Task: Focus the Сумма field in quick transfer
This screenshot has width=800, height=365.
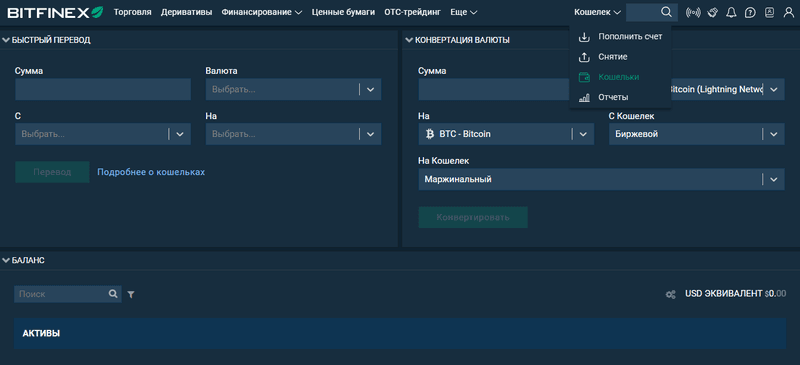Action: pos(103,89)
